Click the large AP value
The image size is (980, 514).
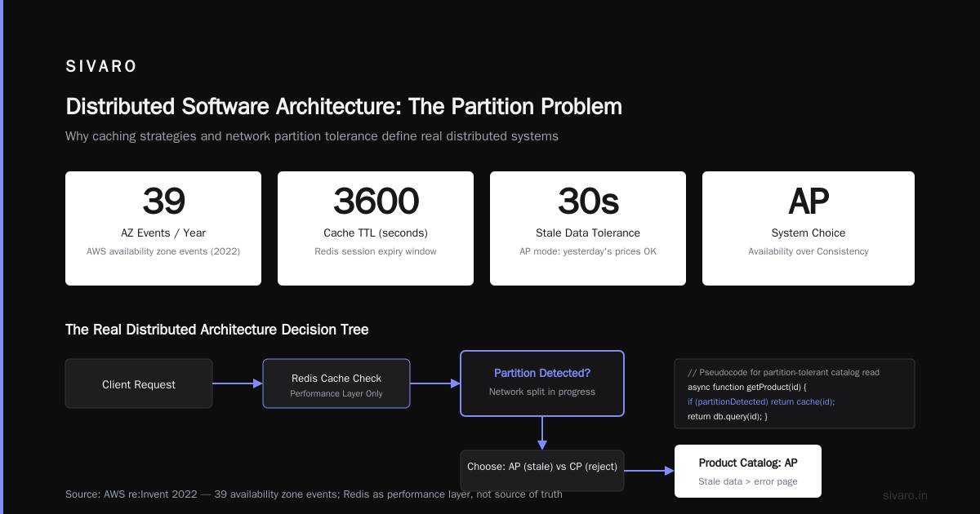point(808,201)
